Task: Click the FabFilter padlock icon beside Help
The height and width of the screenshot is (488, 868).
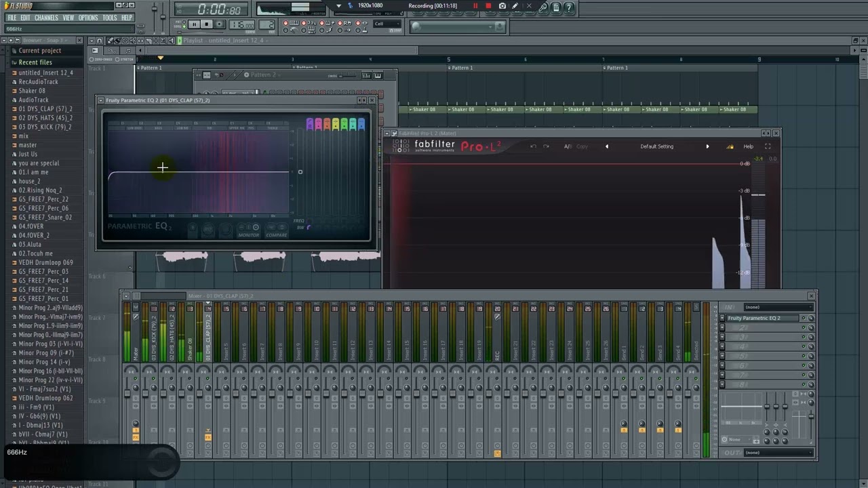Action: click(x=730, y=146)
